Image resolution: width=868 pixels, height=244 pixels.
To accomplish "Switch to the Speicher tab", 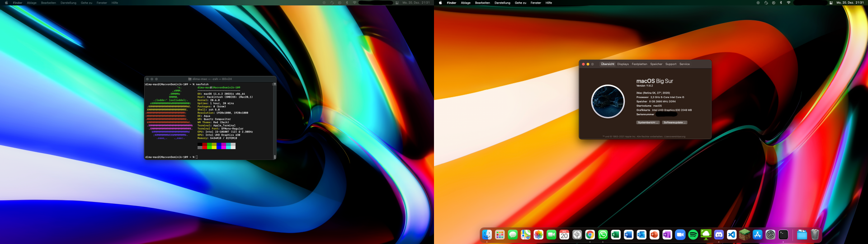I will [x=656, y=64].
